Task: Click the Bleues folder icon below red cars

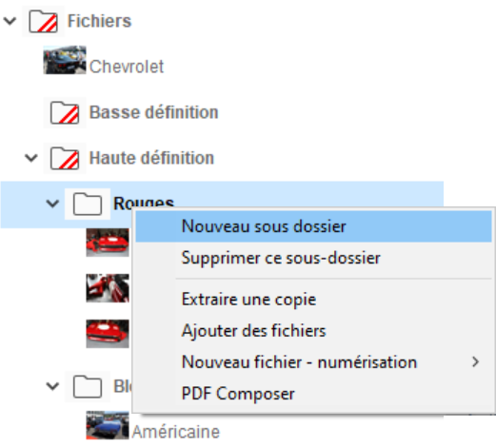Action: coord(88,386)
